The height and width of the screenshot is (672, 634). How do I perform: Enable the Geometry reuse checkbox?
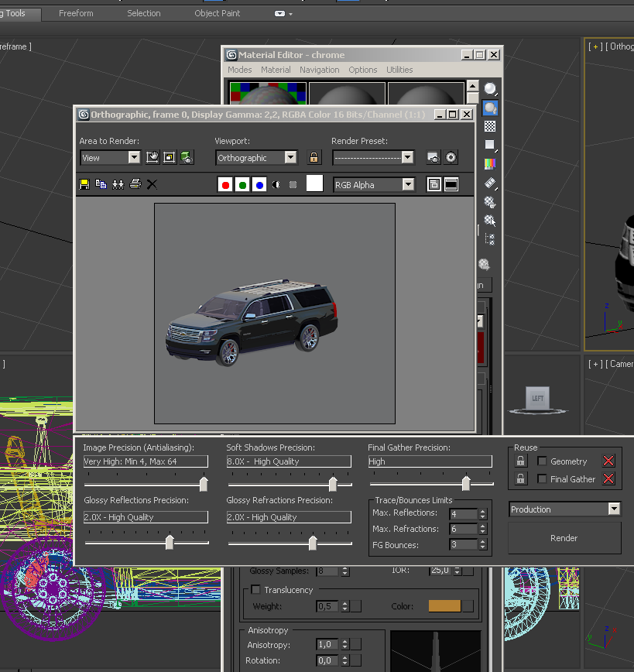542,461
